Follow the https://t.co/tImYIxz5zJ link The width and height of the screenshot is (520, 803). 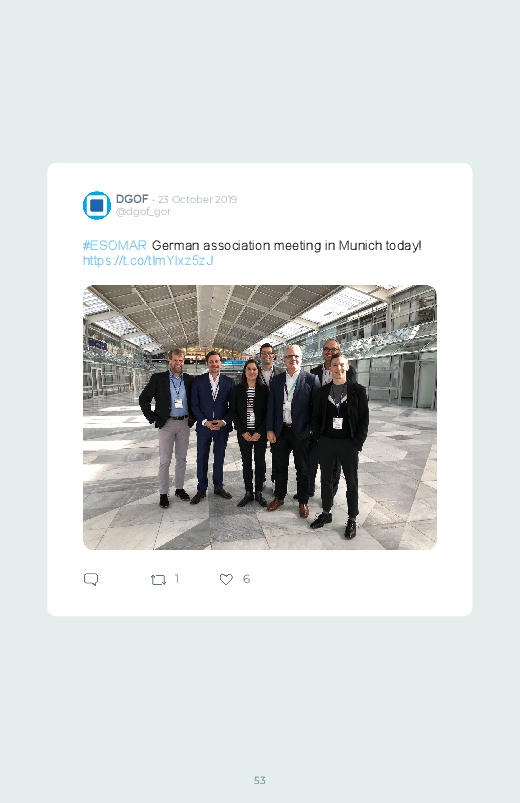[x=148, y=261]
